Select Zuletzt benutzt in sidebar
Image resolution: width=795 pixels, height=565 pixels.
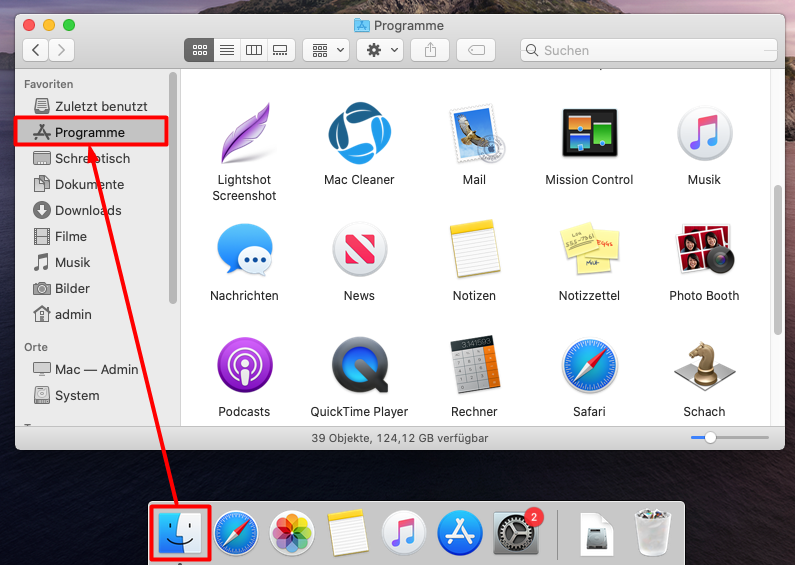coord(91,107)
